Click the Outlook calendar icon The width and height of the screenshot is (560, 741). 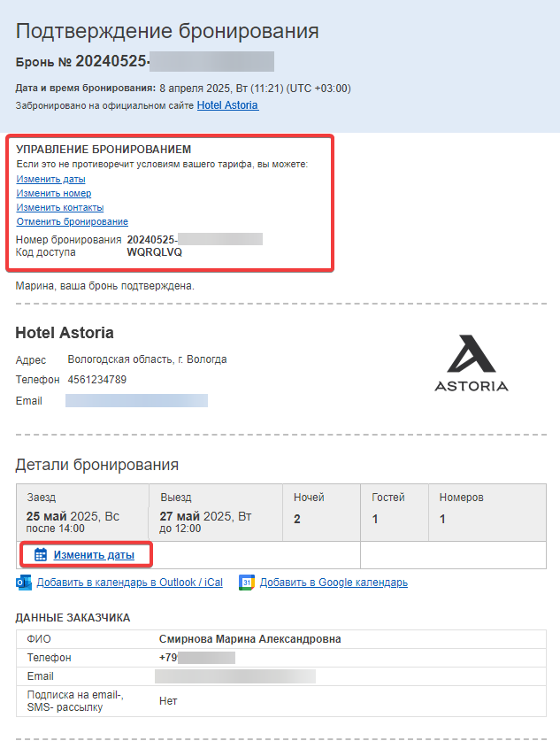click(x=24, y=583)
